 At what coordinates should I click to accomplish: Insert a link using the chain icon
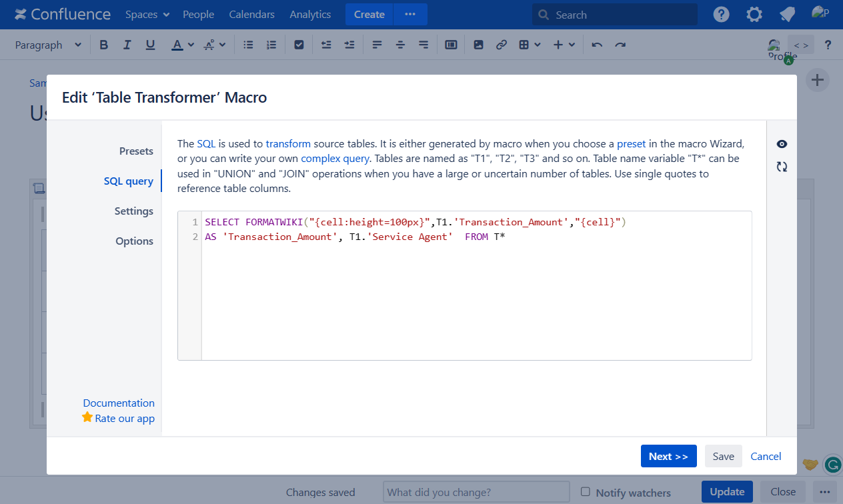502,45
